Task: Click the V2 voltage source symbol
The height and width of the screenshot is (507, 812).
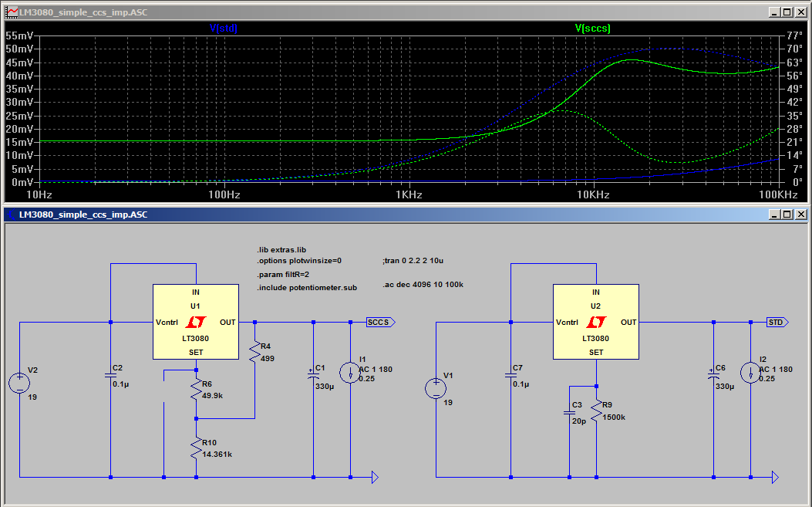Action: pyautogui.click(x=19, y=384)
